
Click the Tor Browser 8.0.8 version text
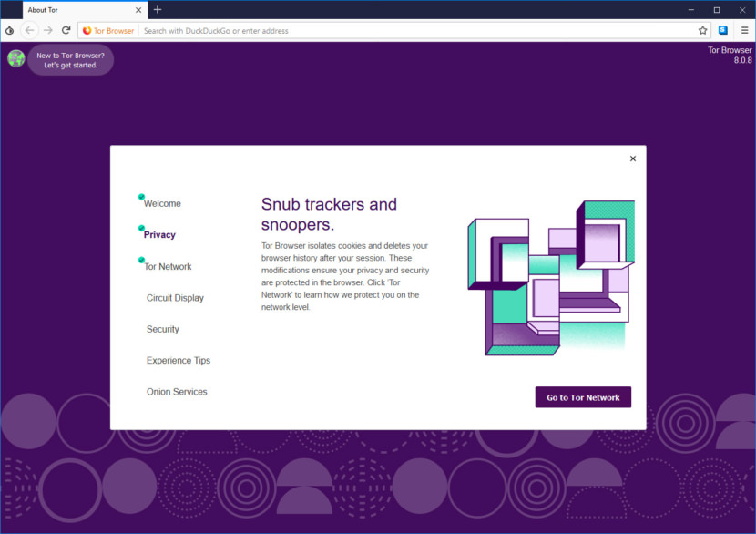click(730, 55)
